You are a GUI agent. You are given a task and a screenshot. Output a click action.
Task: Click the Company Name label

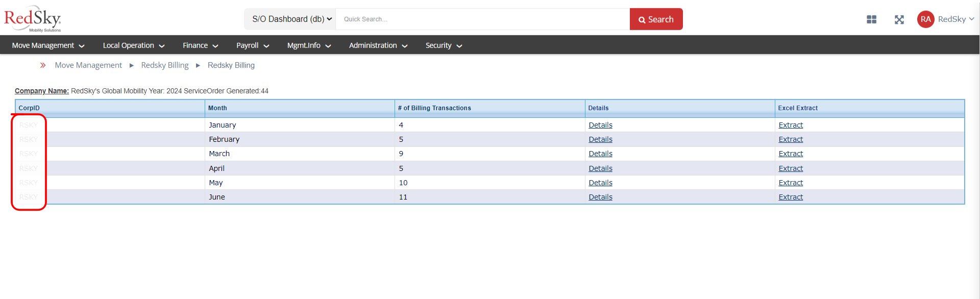point(42,91)
